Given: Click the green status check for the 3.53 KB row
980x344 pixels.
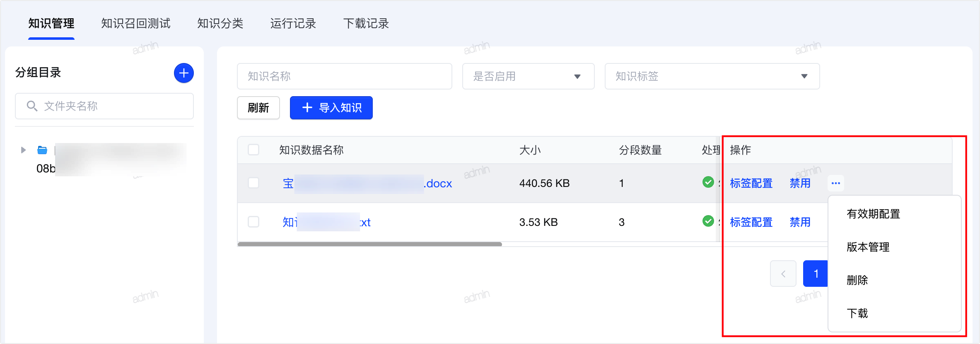Looking at the screenshot, I should pyautogui.click(x=708, y=221).
